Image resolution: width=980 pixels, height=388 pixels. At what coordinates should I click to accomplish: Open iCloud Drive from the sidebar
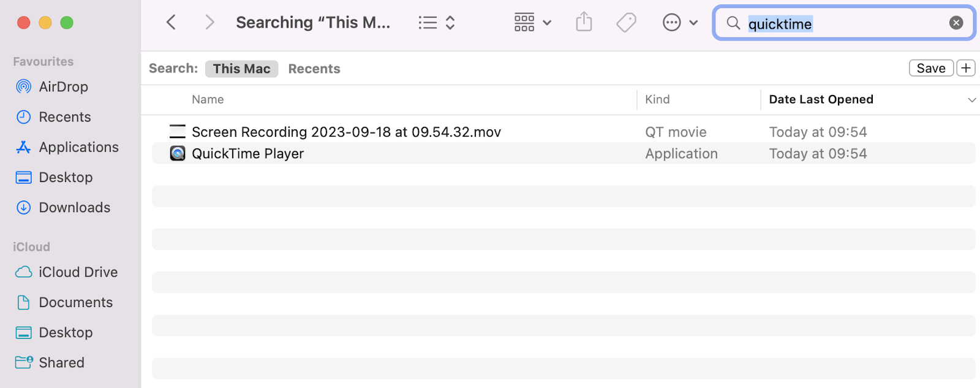(x=23, y=272)
